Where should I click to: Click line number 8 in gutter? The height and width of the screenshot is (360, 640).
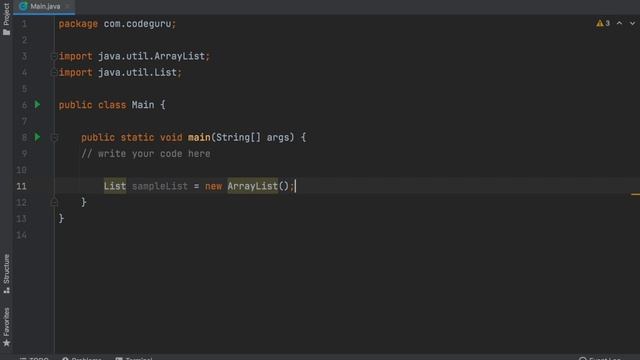(24, 137)
